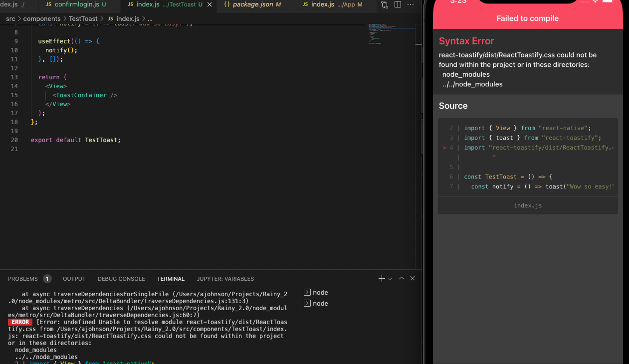The image size is (629, 364).
Task: Open the More Actions ellipsis icon
Action: 411,4
